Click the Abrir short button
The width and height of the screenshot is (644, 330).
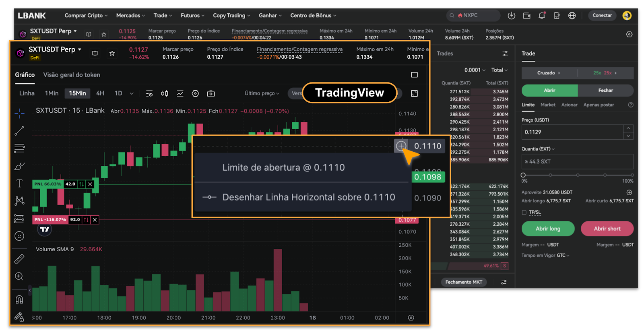[x=607, y=229]
